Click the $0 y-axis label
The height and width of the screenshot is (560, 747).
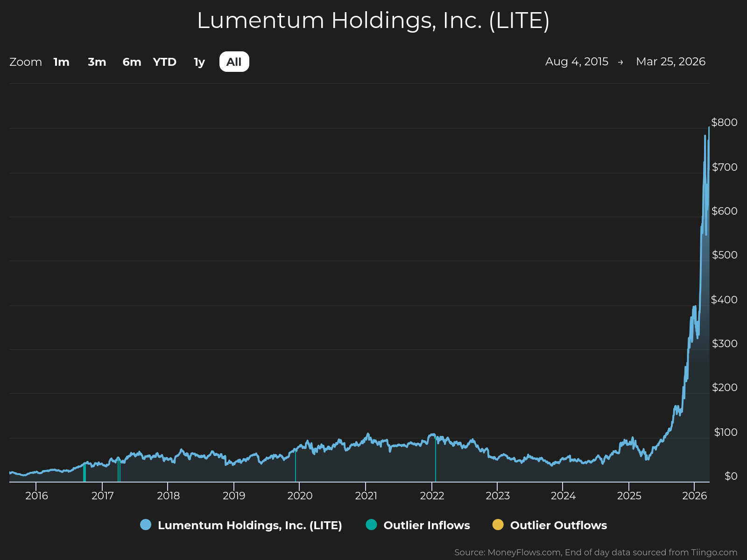click(731, 476)
